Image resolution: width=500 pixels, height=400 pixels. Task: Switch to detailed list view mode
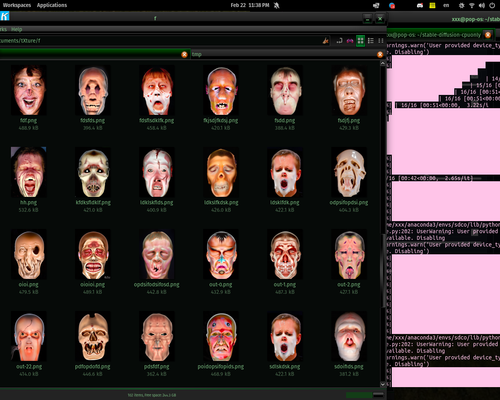(x=371, y=41)
